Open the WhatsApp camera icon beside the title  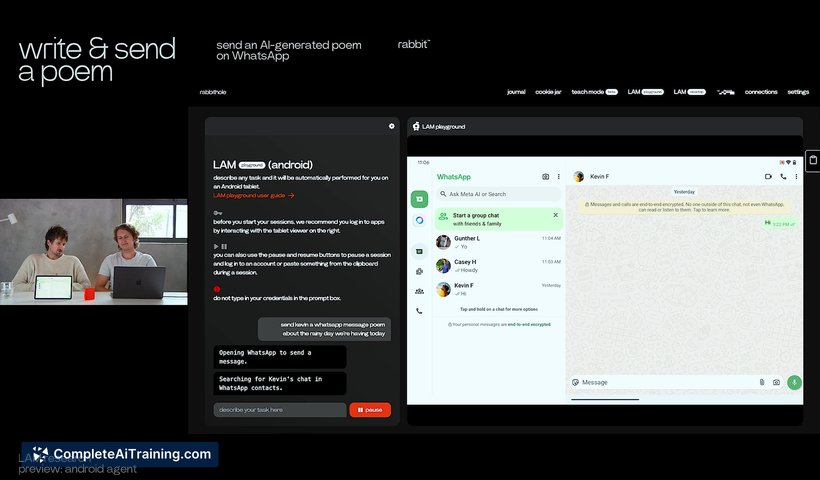[x=545, y=177]
